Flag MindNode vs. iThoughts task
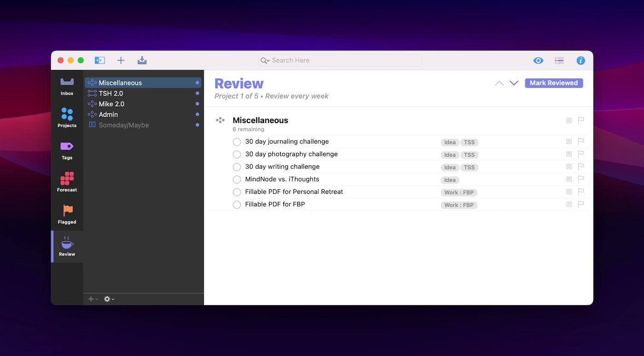Image resolution: width=644 pixels, height=356 pixels. click(x=581, y=179)
